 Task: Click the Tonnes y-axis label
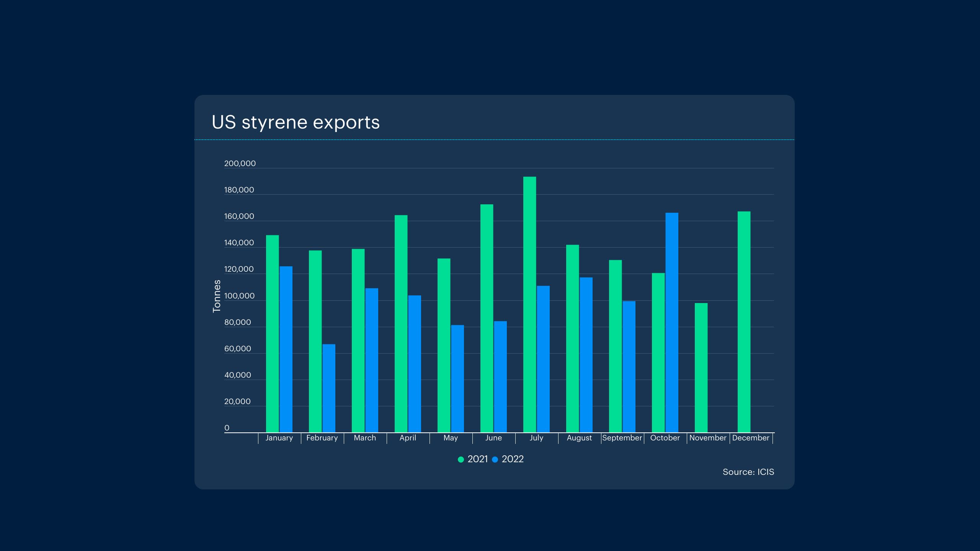coord(217,296)
